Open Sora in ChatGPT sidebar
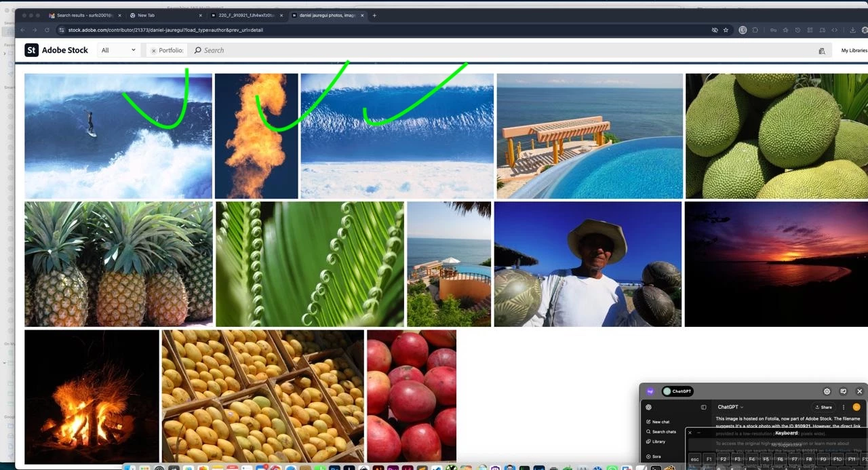 [x=652, y=456]
